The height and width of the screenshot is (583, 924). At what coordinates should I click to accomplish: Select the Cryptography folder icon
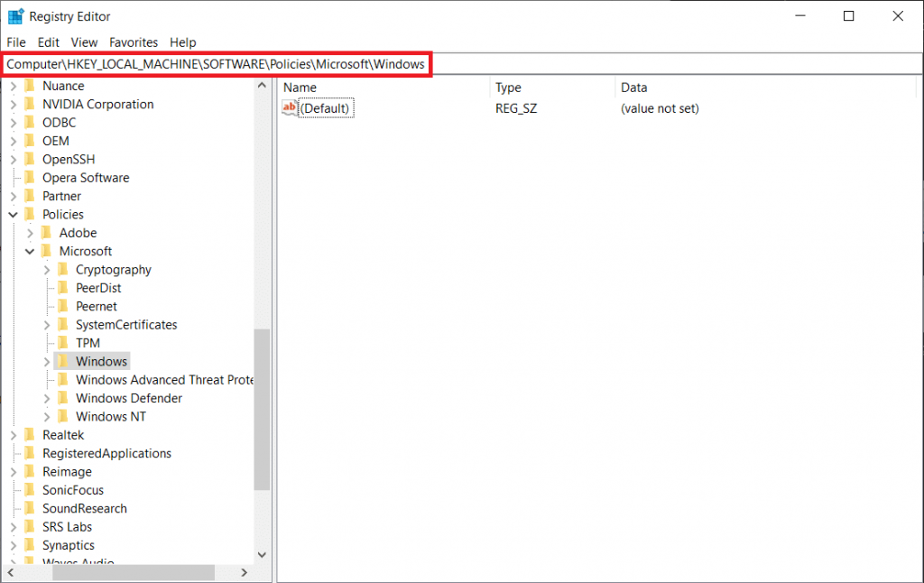click(63, 270)
